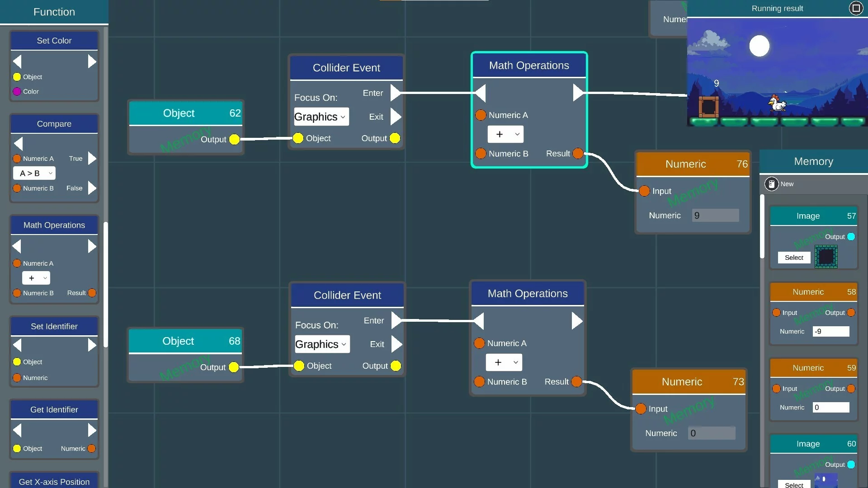
Task: Click the Numeric value field in the Numeric 76 node
Action: (716, 216)
